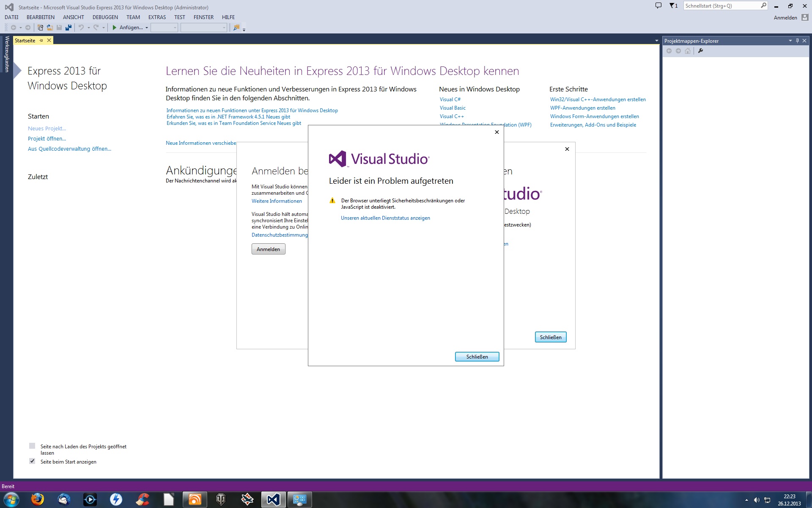Click Schließen in the error dialog

point(477,357)
